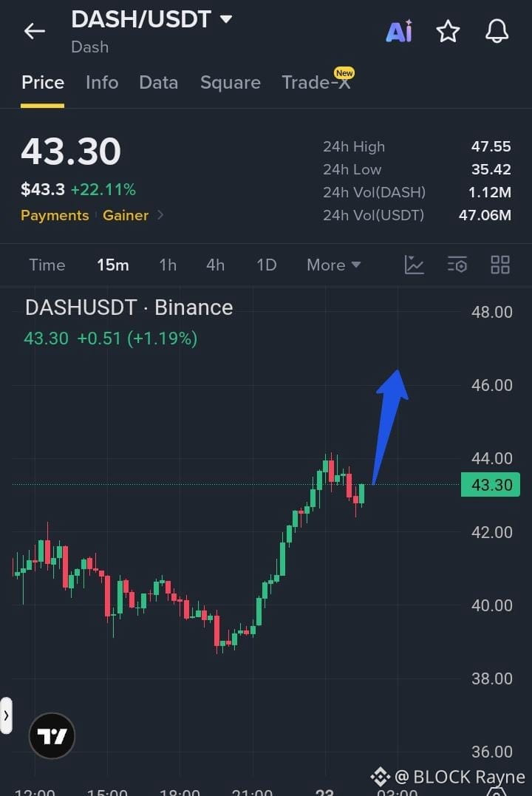Open the Trade-X tab

[x=317, y=82]
